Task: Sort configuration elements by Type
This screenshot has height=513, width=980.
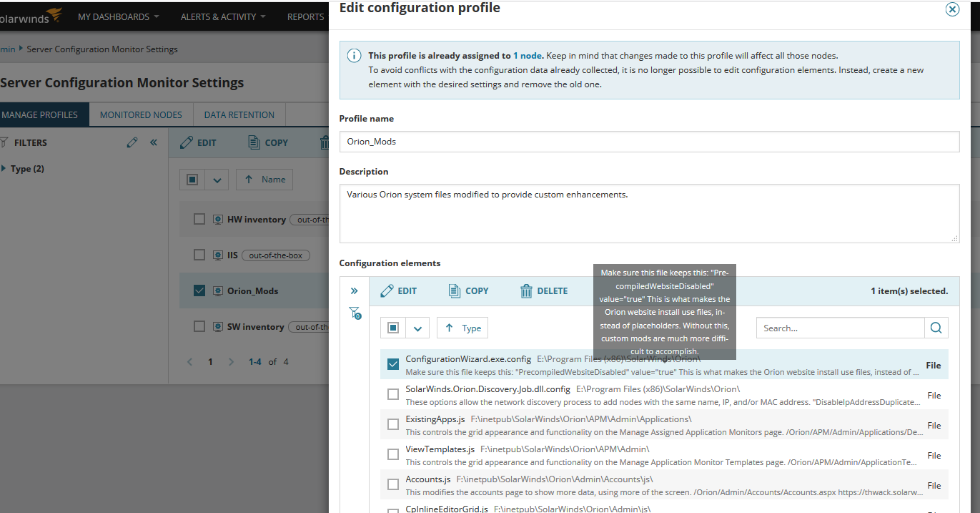Action: (x=462, y=328)
